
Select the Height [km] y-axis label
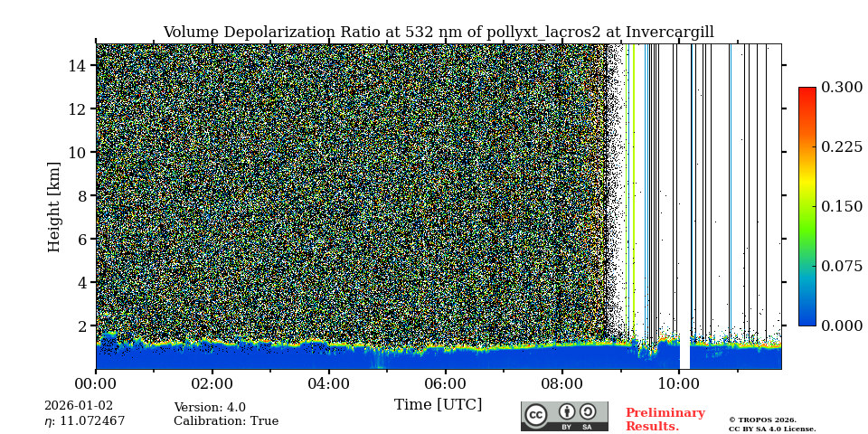[x=54, y=206]
